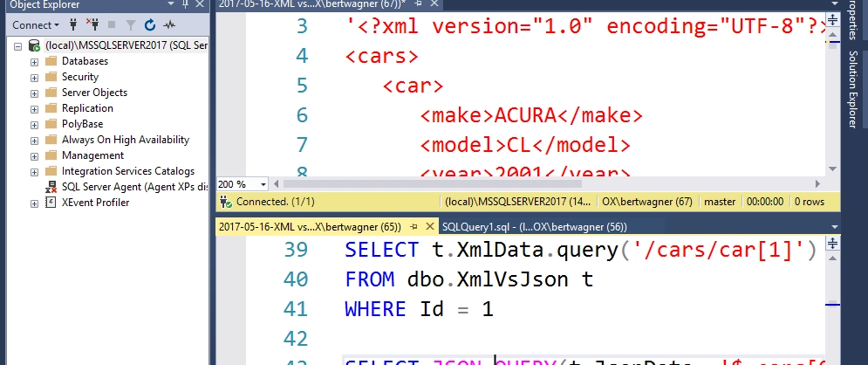Toggle auto-hide pin on Object Explorer
Viewport: 868px width, 365px height.
click(186, 4)
